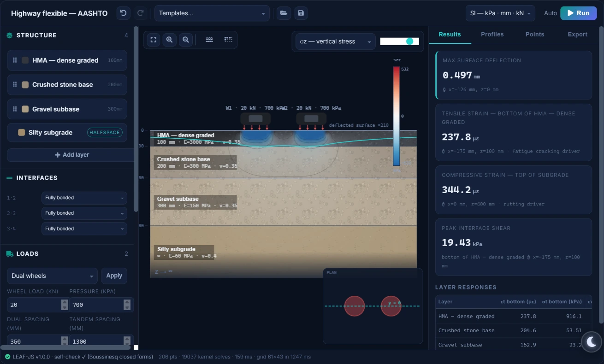Click the Add layer button
Screen dimensions: 604x364
(72, 155)
